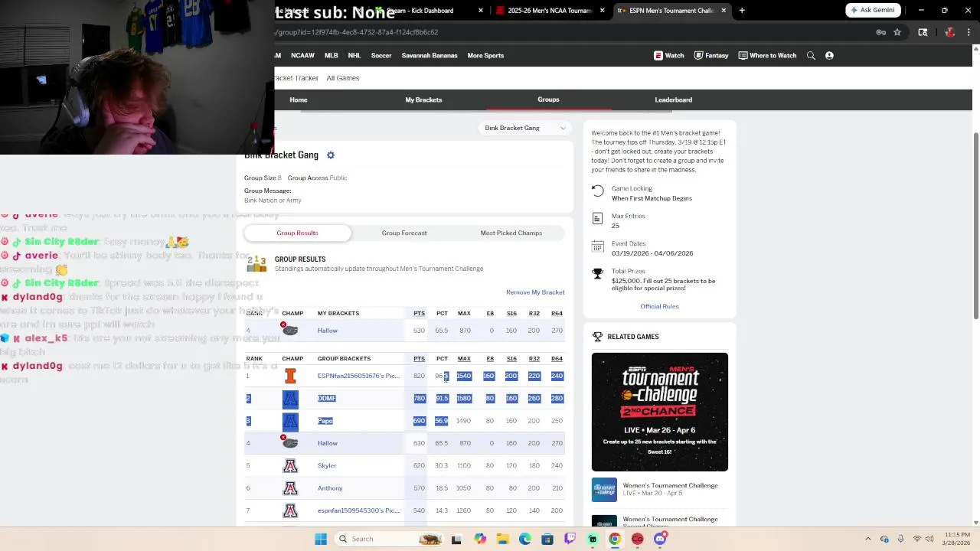The height and width of the screenshot is (551, 980).
Task: Click the Arizona champ logo in Anthony's row
Action: click(290, 488)
